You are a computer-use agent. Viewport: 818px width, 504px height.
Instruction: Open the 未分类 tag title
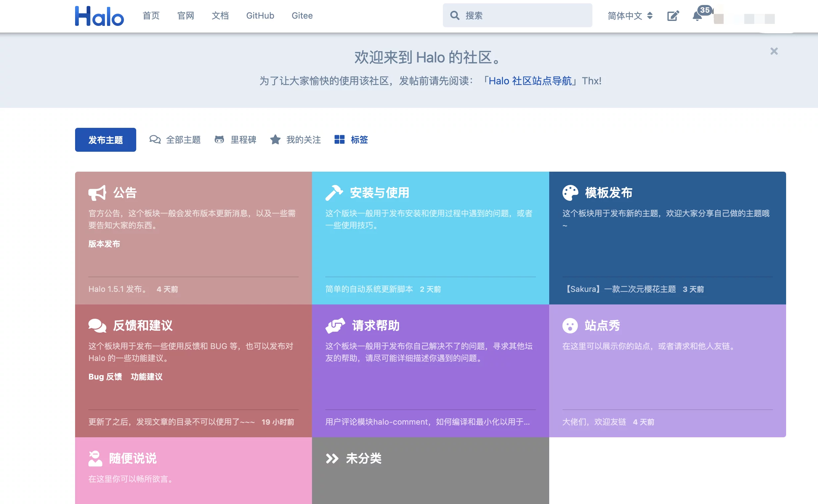tap(363, 459)
